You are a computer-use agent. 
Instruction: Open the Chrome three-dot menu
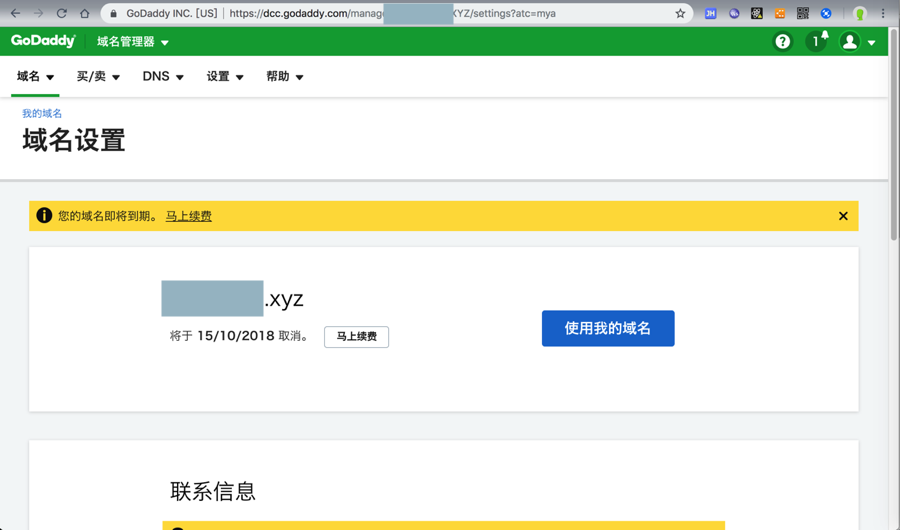[x=883, y=13]
